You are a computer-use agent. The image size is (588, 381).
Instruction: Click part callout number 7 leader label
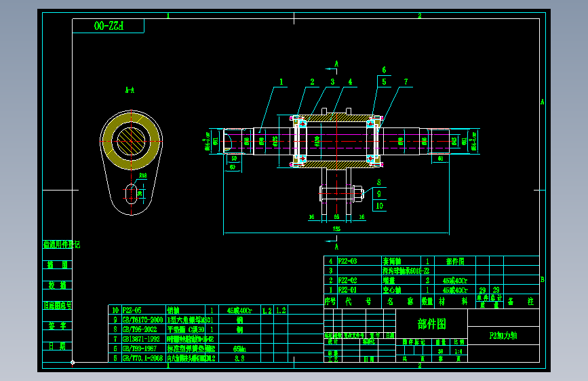pyautogui.click(x=406, y=82)
